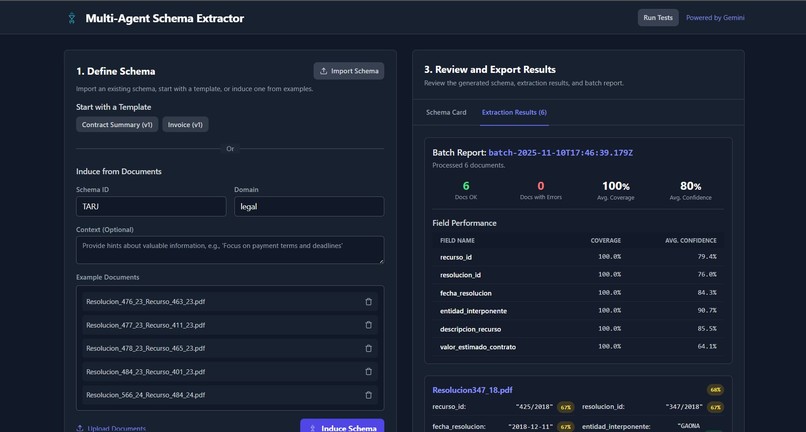Remove Resolucion_478_23_Recurso_465_23.pdf using its trash icon
Image resolution: width=806 pixels, height=432 pixels.
pos(368,348)
